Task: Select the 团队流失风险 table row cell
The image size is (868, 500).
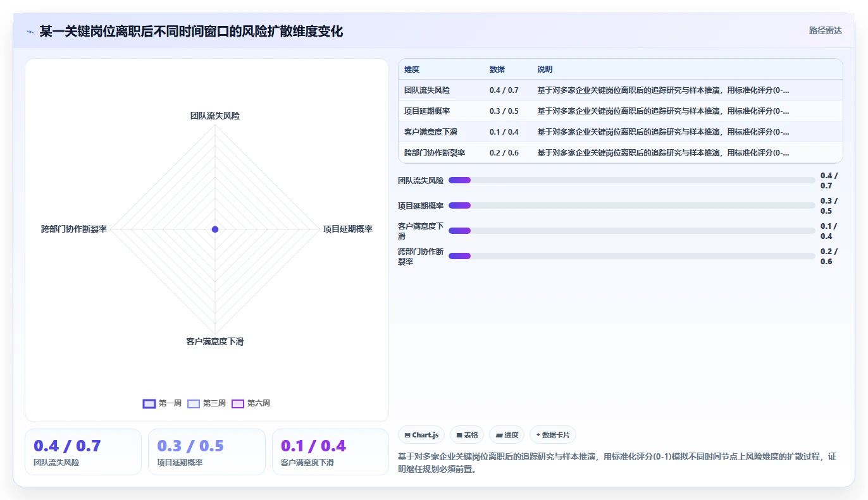Action: click(x=427, y=90)
